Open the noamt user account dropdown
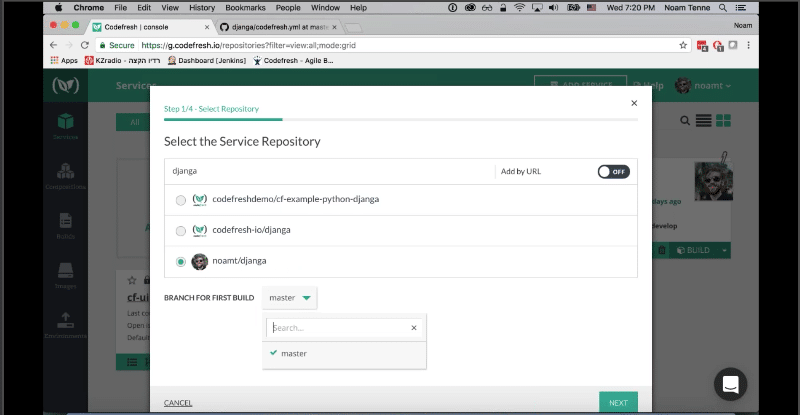Viewport: 800px width, 415px height. click(703, 85)
